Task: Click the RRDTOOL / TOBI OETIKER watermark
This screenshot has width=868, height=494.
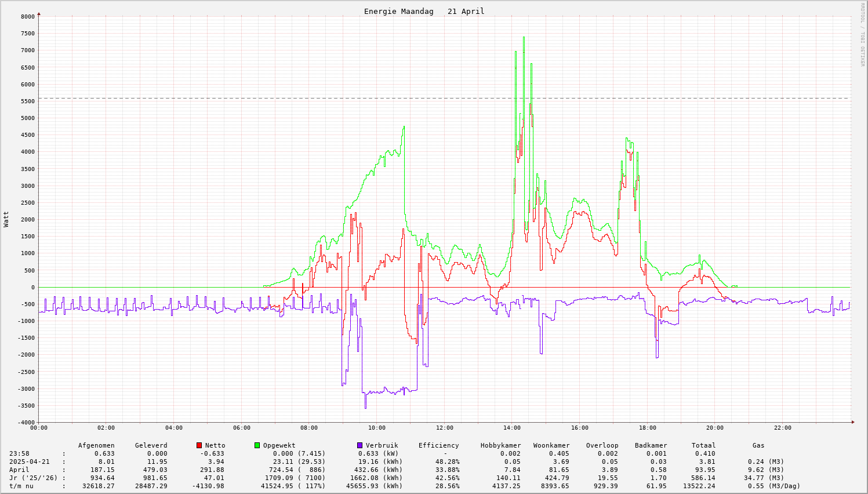Action: click(x=862, y=34)
